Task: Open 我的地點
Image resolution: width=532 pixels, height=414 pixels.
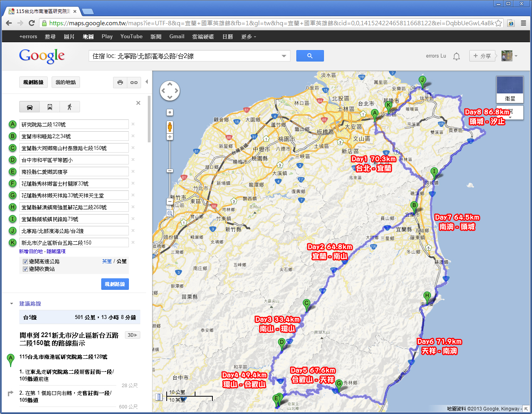Action: coord(66,82)
